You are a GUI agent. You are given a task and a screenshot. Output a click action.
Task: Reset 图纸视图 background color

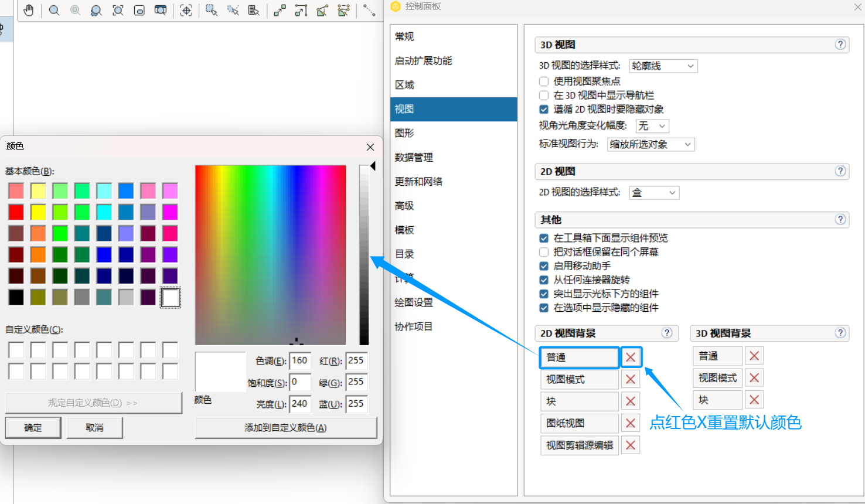pos(631,423)
